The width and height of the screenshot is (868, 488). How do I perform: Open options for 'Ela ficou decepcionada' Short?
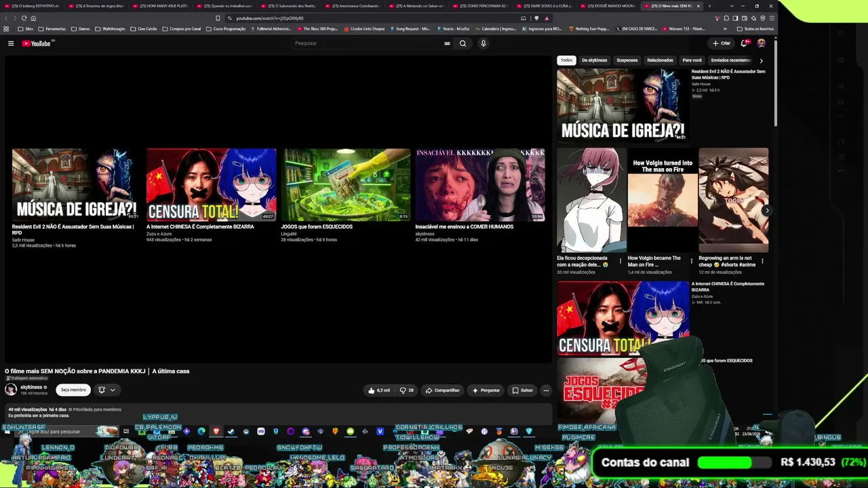pyautogui.click(x=620, y=261)
